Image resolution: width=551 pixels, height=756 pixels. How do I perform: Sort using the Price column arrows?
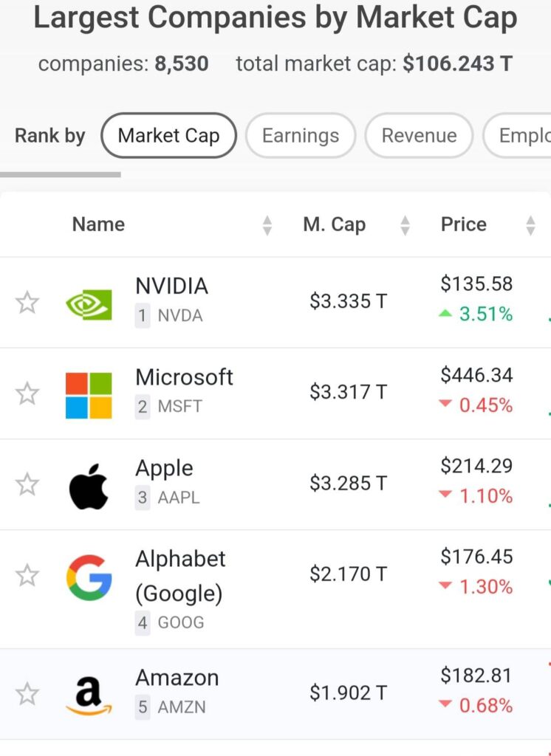[x=530, y=225]
